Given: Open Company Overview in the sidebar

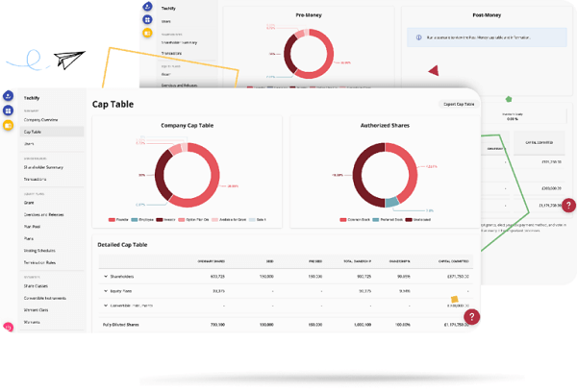Looking at the screenshot, I should (x=40, y=120).
